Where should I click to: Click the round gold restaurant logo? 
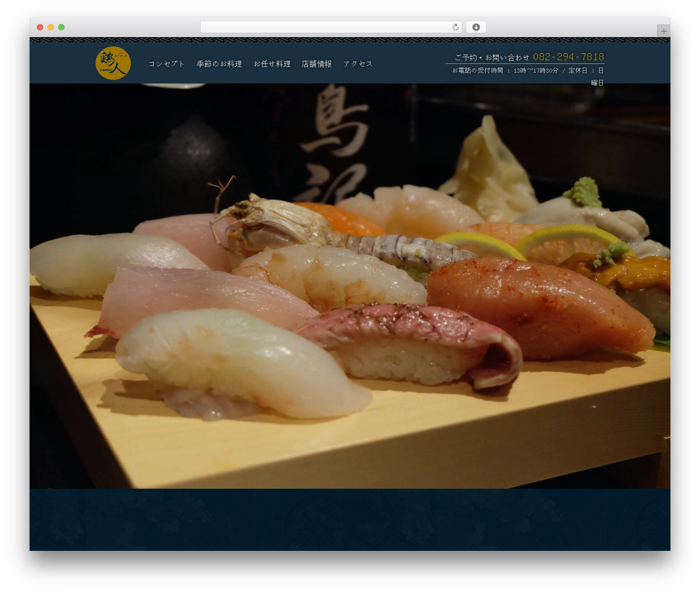[x=113, y=63]
